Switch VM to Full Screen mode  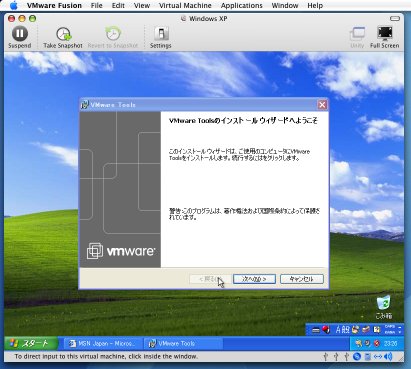[x=385, y=38]
